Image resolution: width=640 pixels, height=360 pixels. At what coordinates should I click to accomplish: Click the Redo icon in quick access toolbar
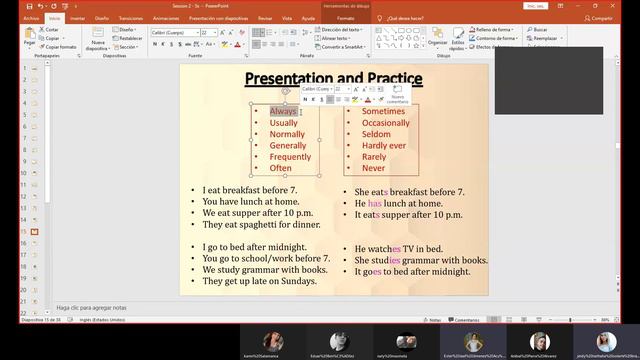[54, 6]
